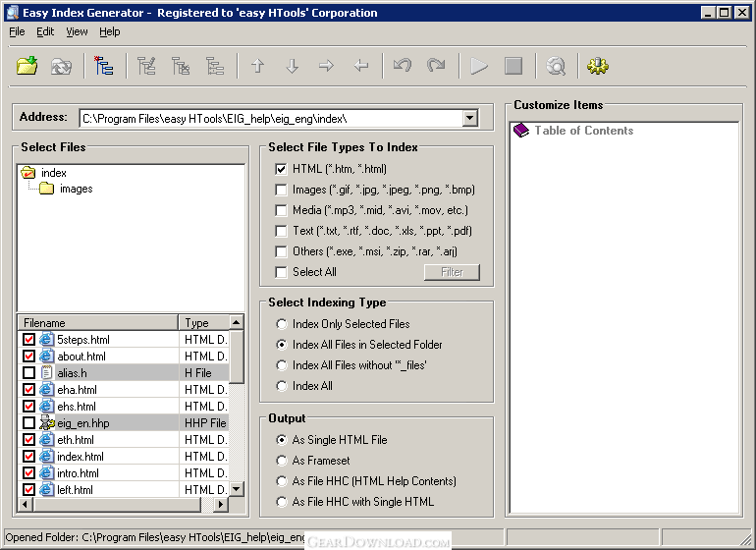Select Index Only Selected Files radio
This screenshot has width=756, height=550.
(282, 324)
